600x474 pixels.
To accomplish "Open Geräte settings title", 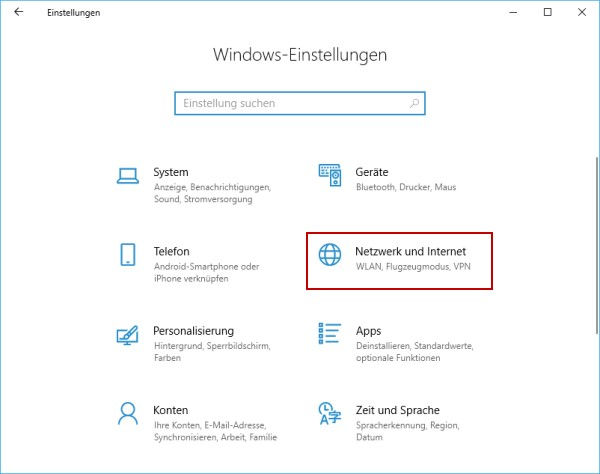I will click(x=372, y=172).
